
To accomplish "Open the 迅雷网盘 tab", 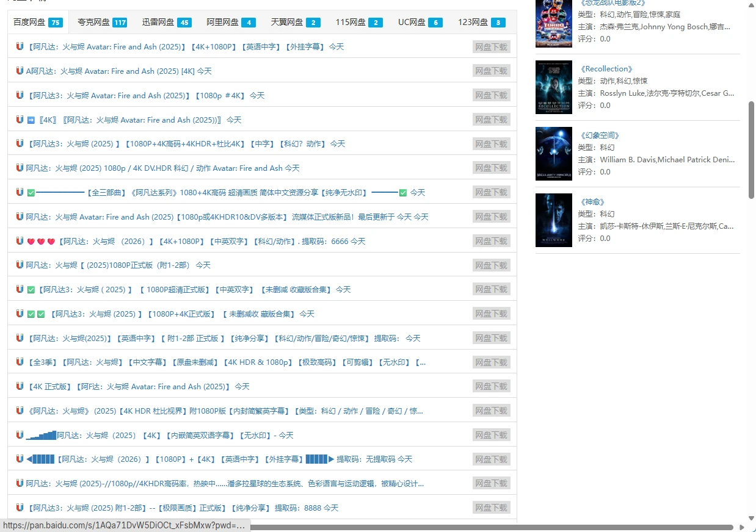I will [x=166, y=23].
